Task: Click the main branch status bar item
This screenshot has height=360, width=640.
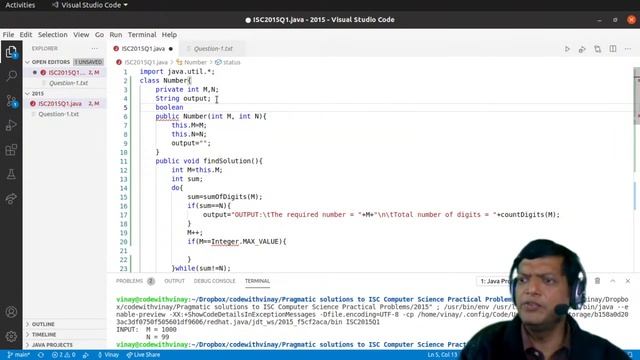Action: point(19,355)
